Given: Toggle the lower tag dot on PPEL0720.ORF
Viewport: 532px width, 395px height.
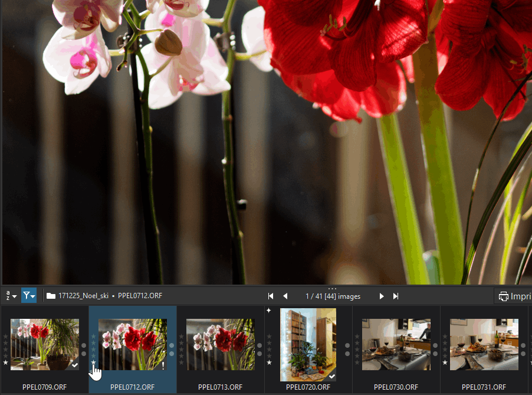Looking at the screenshot, I should tap(347, 354).
